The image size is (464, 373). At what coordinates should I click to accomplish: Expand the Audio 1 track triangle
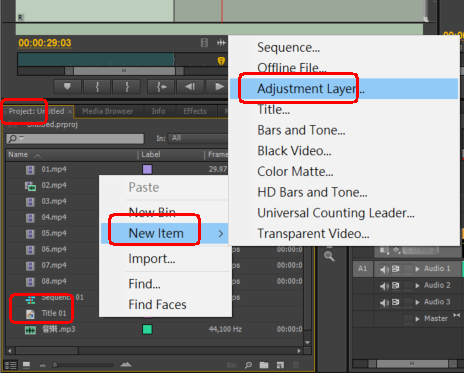click(417, 269)
